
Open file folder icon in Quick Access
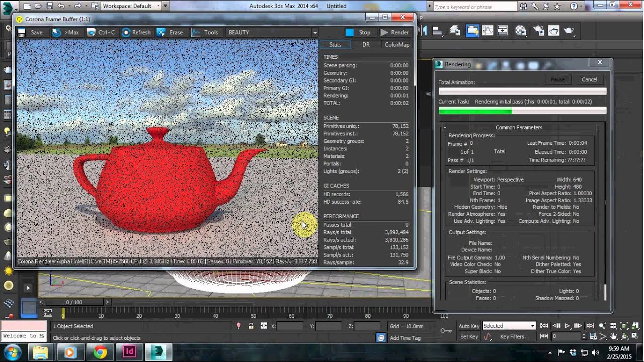pos(38,6)
